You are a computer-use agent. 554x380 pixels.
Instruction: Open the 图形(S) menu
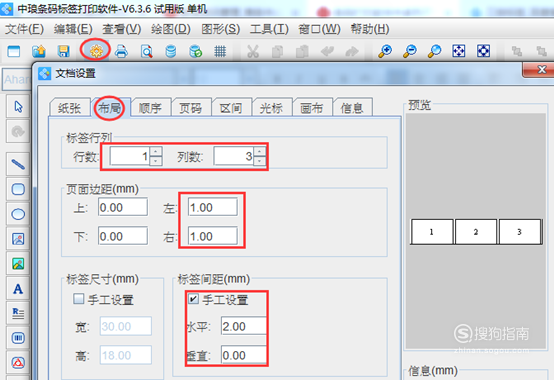(221, 29)
